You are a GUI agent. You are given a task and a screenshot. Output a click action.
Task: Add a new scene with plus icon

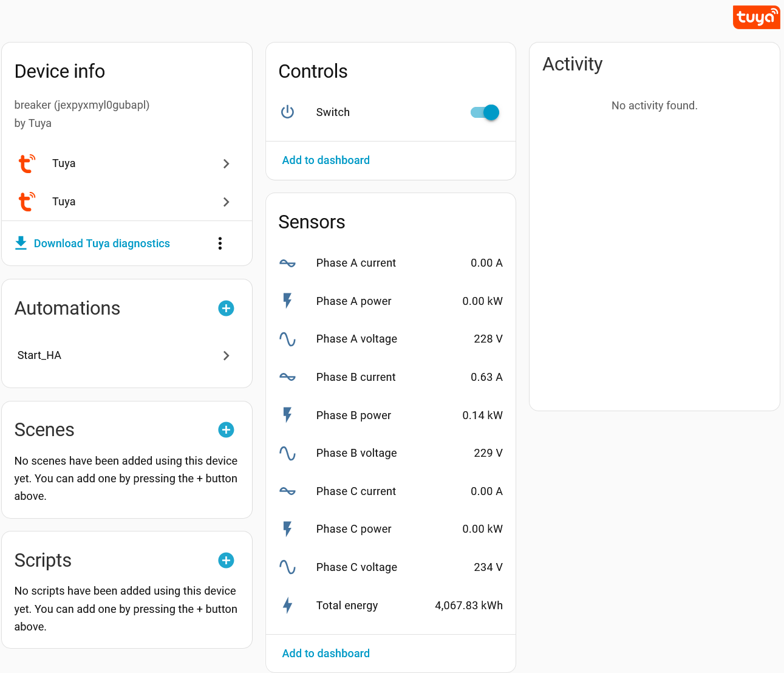pyautogui.click(x=226, y=430)
